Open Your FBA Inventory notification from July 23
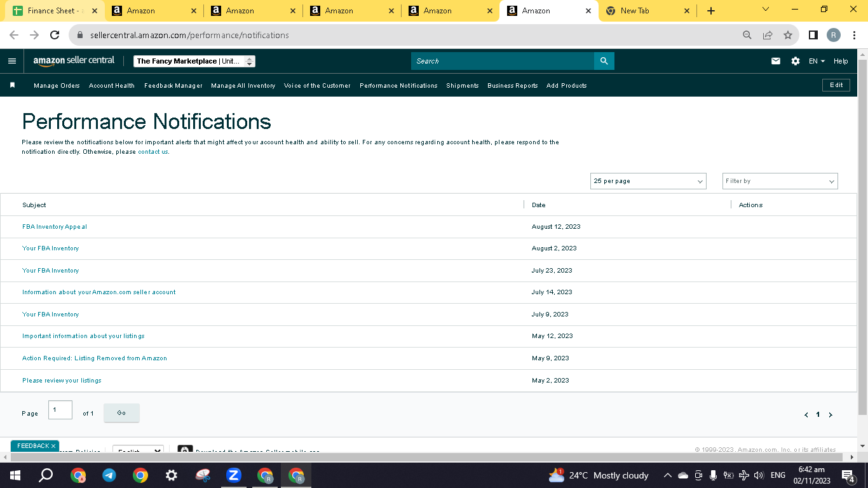The width and height of the screenshot is (868, 488). click(x=51, y=271)
